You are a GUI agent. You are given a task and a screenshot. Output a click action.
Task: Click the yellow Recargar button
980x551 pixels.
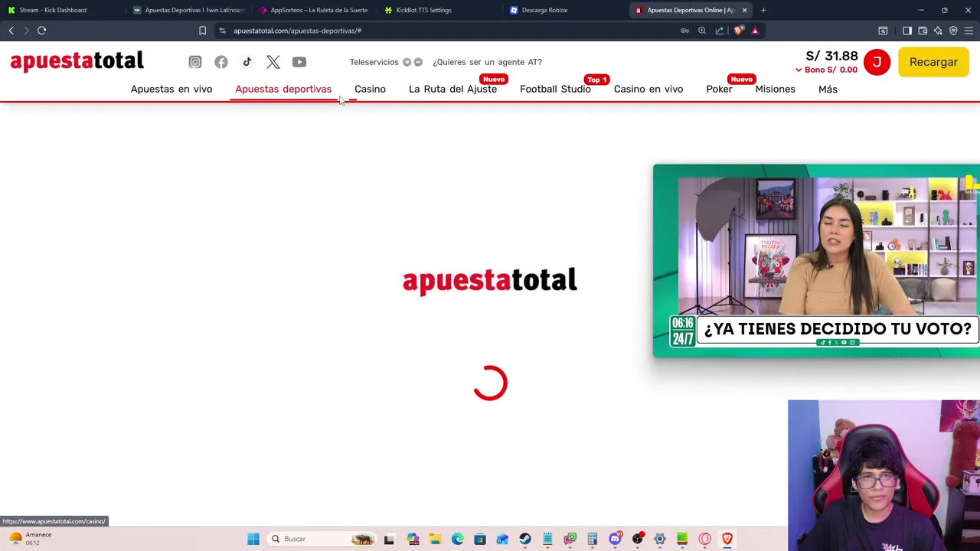(933, 62)
